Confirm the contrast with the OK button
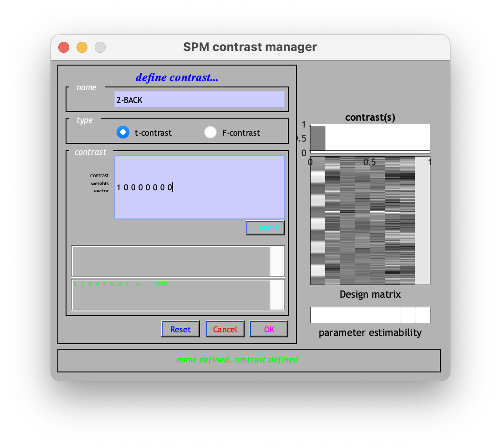 point(269,329)
